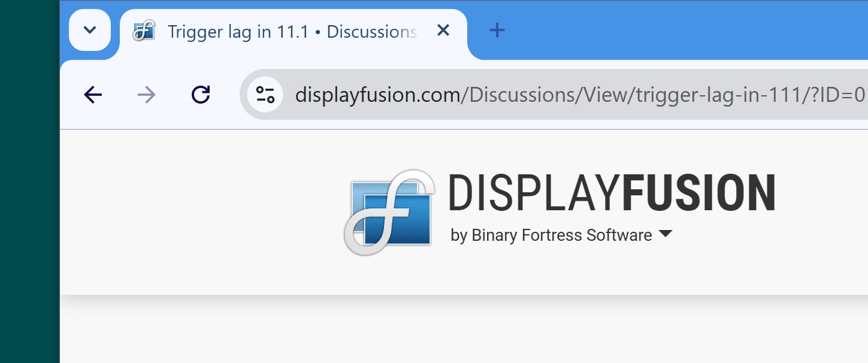Open a new tab with the plus button

pyautogui.click(x=497, y=31)
